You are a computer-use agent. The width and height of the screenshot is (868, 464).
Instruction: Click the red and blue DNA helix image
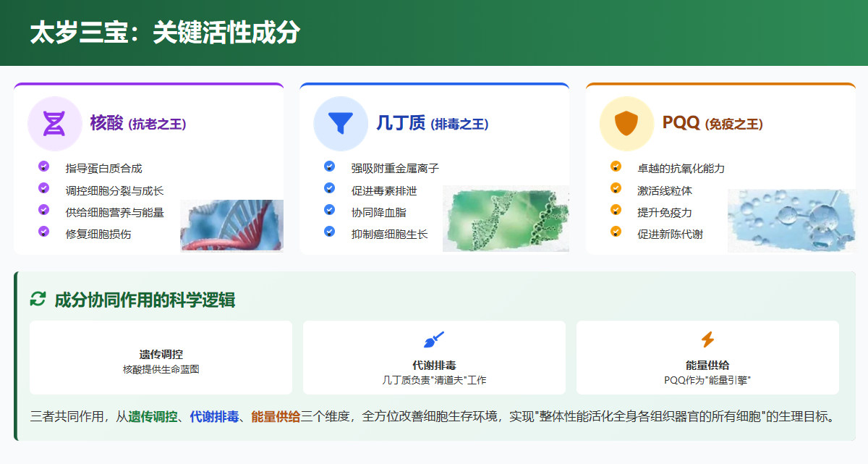pos(231,226)
